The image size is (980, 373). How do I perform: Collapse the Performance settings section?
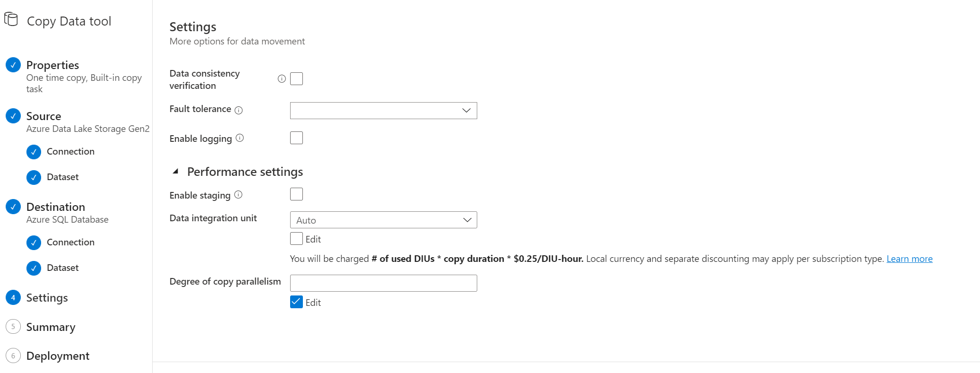[x=175, y=172]
